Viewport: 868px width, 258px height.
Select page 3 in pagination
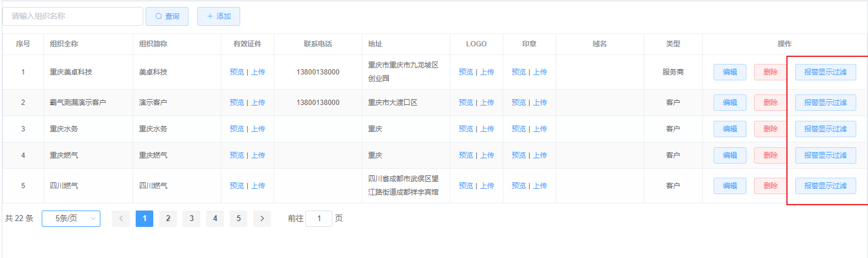(x=191, y=219)
